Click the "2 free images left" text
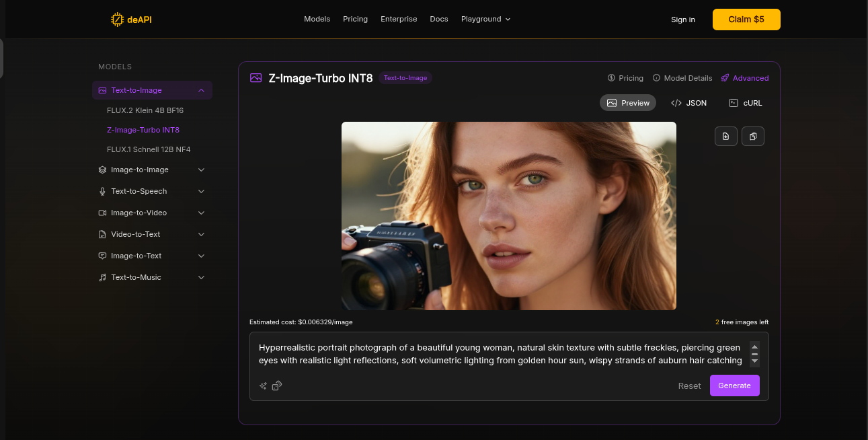The width and height of the screenshot is (868, 440). pos(742,322)
